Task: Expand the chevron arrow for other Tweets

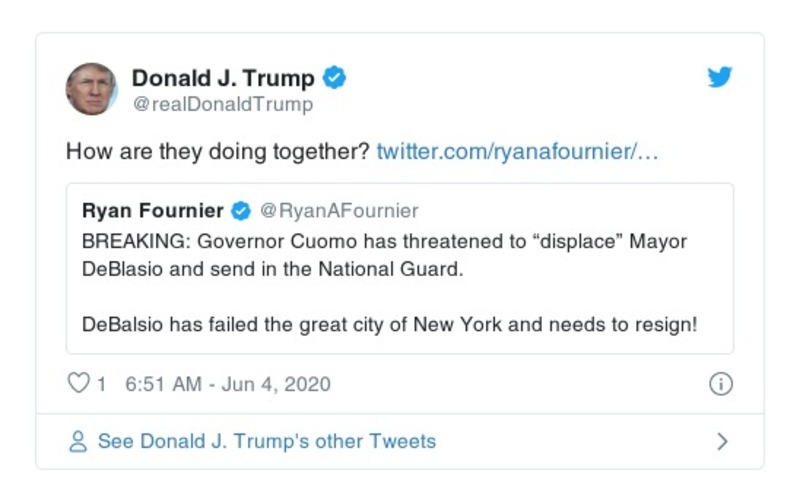Action: point(722,441)
